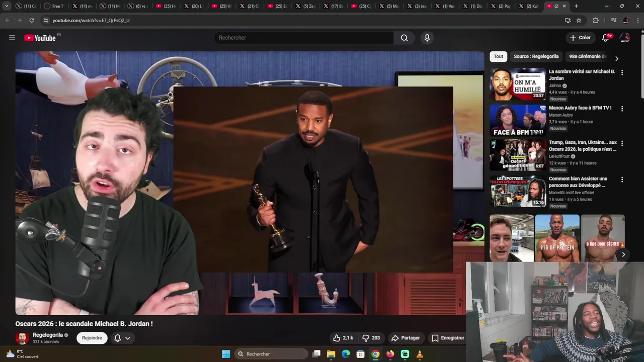Expand the notification bell dropdown beside Rejoindre
644x362 pixels.
pyautogui.click(x=128, y=338)
